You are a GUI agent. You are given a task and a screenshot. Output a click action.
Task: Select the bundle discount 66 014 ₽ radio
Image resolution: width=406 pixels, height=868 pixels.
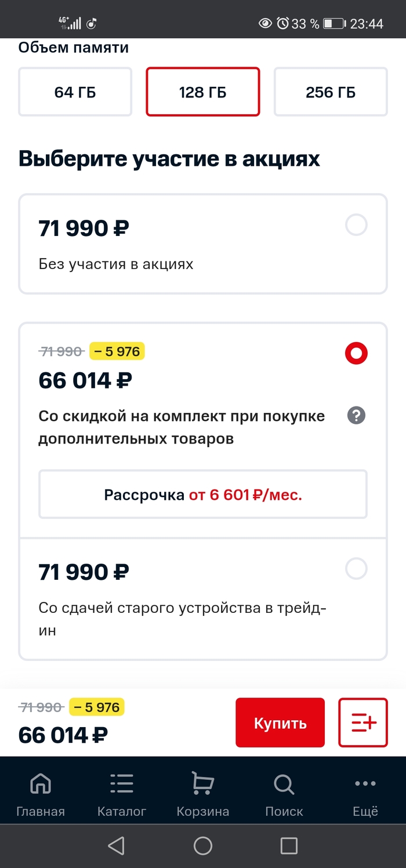356,353
